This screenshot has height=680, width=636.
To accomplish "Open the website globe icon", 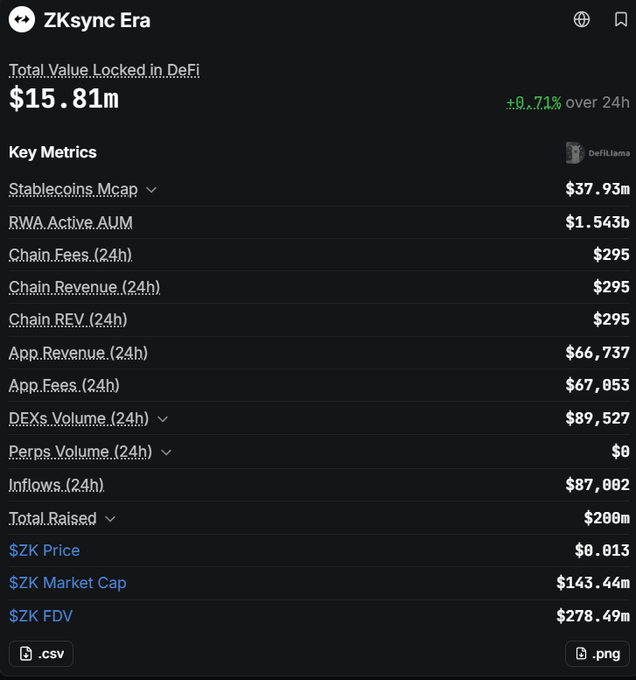I will tap(581, 20).
